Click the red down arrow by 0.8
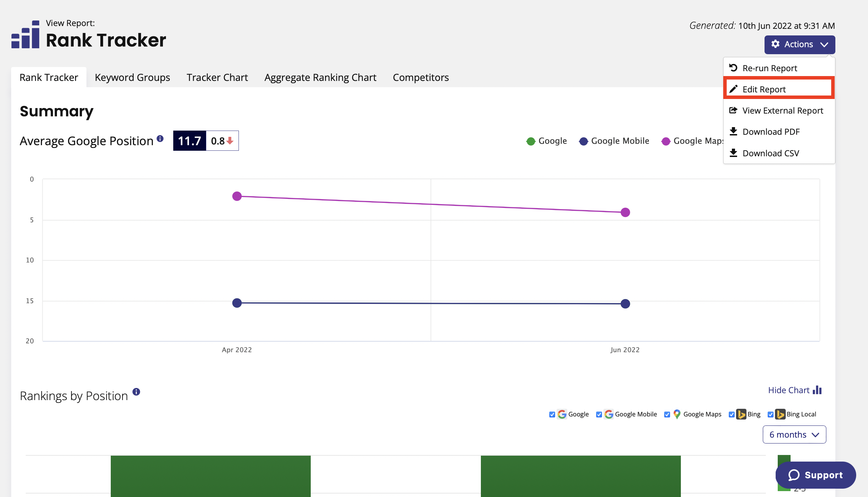 pos(230,141)
